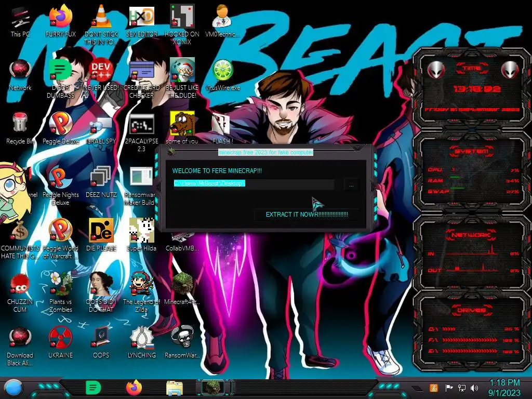This screenshot has height=399, width=532.
Task: Open the RansomWar skull icon
Action: [182, 343]
